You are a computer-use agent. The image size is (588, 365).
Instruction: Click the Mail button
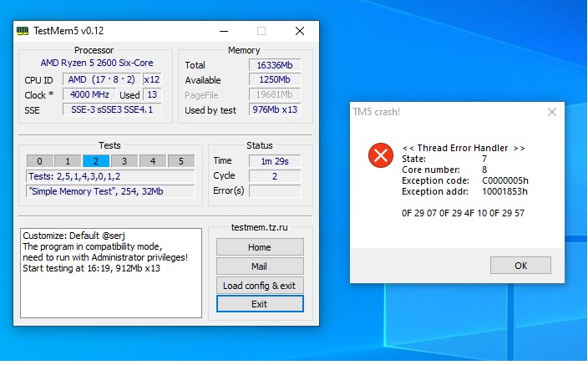pyautogui.click(x=260, y=266)
